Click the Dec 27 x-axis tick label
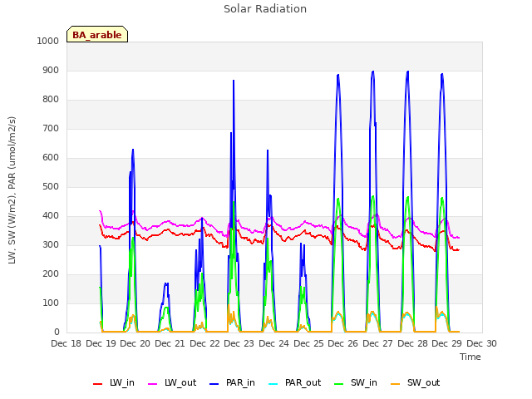The width and height of the screenshot is (532, 399). [x=377, y=343]
